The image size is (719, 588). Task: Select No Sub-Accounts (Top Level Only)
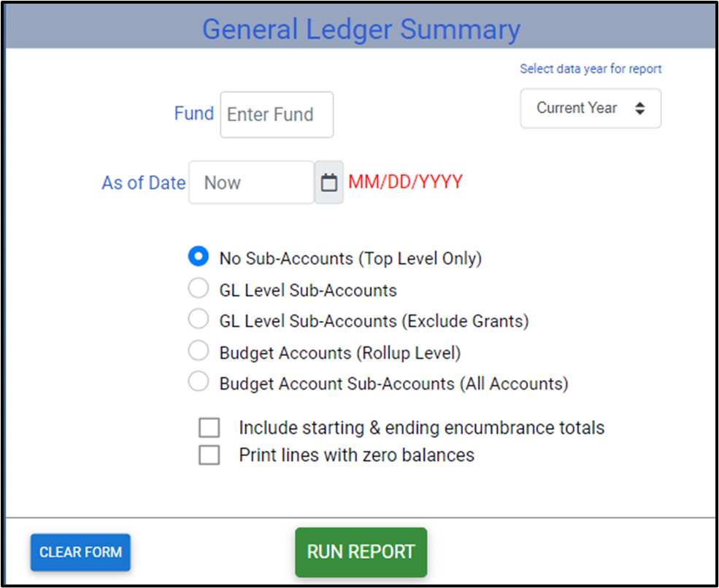point(198,257)
